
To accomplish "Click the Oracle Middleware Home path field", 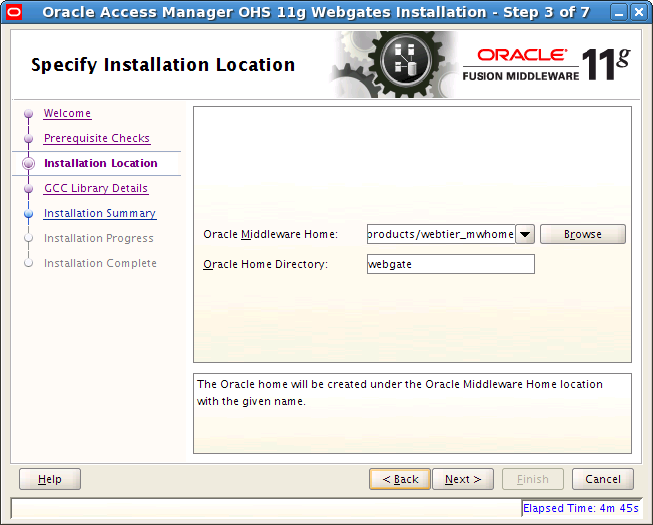I will click(x=441, y=234).
